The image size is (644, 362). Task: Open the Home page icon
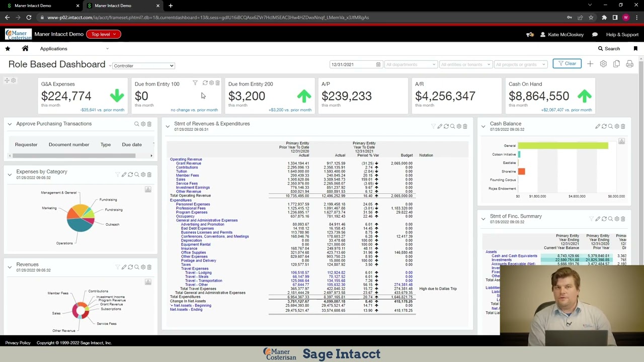click(25, 48)
